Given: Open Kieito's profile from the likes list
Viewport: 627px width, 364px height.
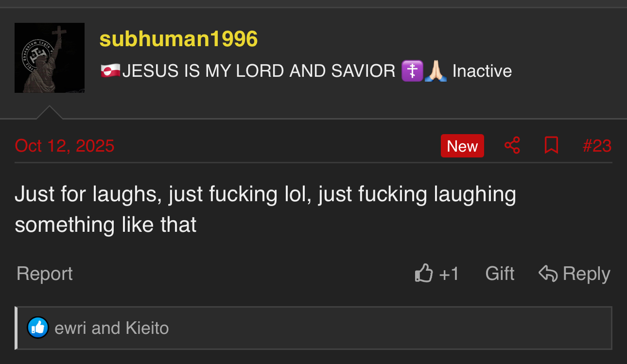Looking at the screenshot, I should [147, 328].
